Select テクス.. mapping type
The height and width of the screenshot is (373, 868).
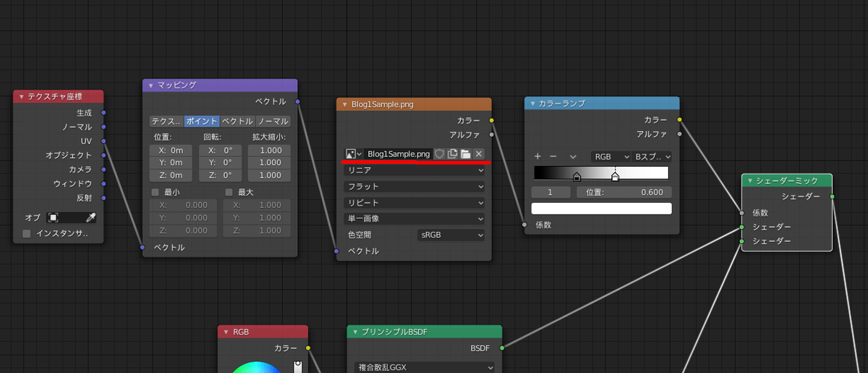pyautogui.click(x=166, y=121)
